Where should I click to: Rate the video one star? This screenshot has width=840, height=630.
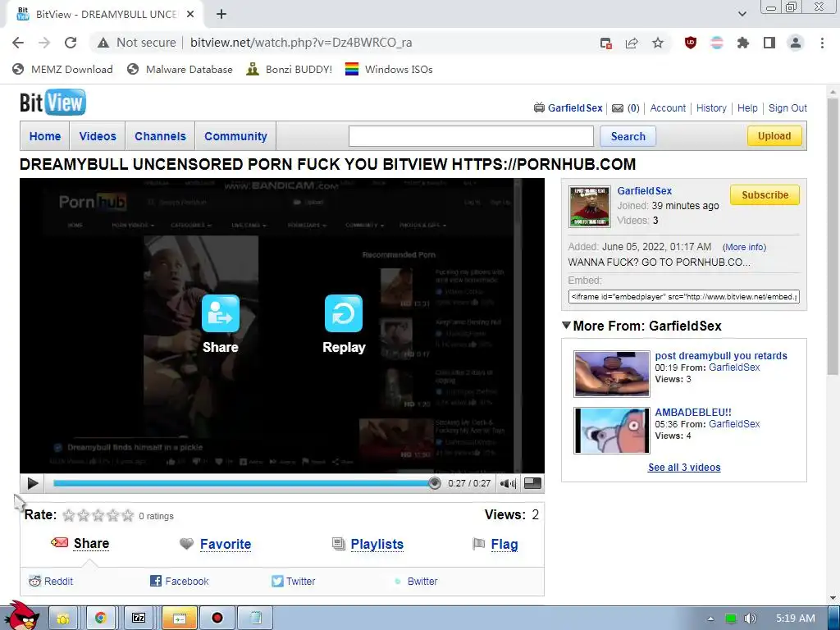69,515
